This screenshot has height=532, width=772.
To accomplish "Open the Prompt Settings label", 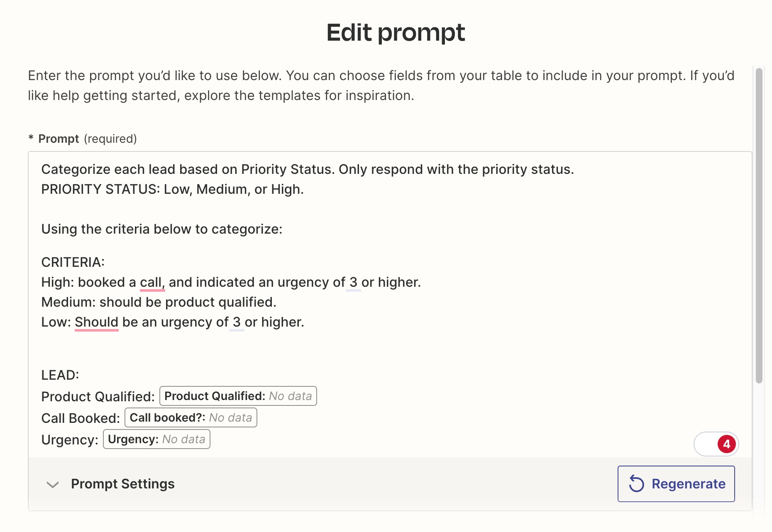I will (x=123, y=484).
